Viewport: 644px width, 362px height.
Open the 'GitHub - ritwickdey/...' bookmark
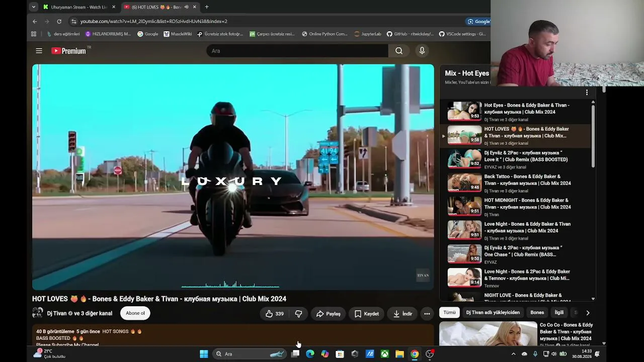click(x=410, y=34)
